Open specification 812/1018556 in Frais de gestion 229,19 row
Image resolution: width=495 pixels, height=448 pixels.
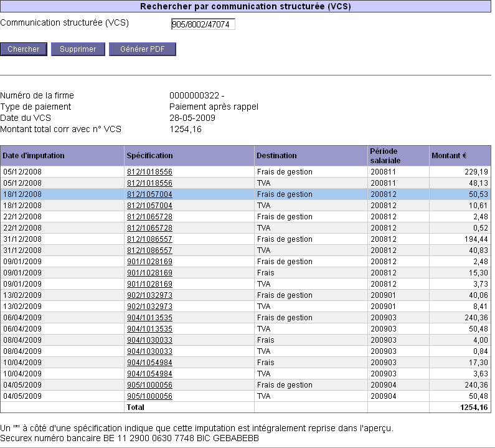pos(149,172)
